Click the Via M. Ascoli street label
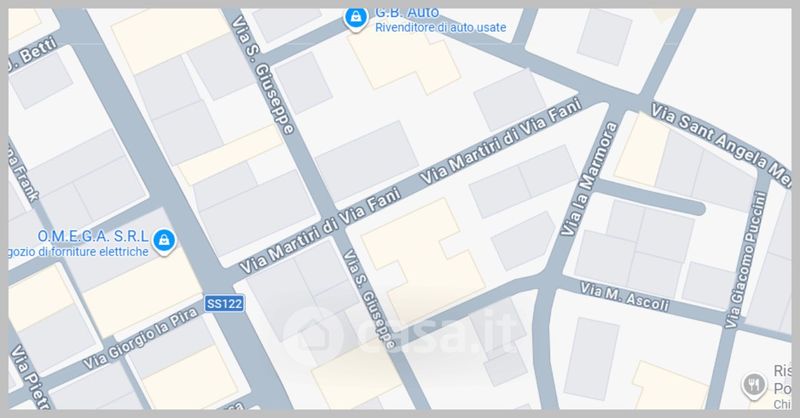Viewport: 800px width, 418px height. click(624, 297)
